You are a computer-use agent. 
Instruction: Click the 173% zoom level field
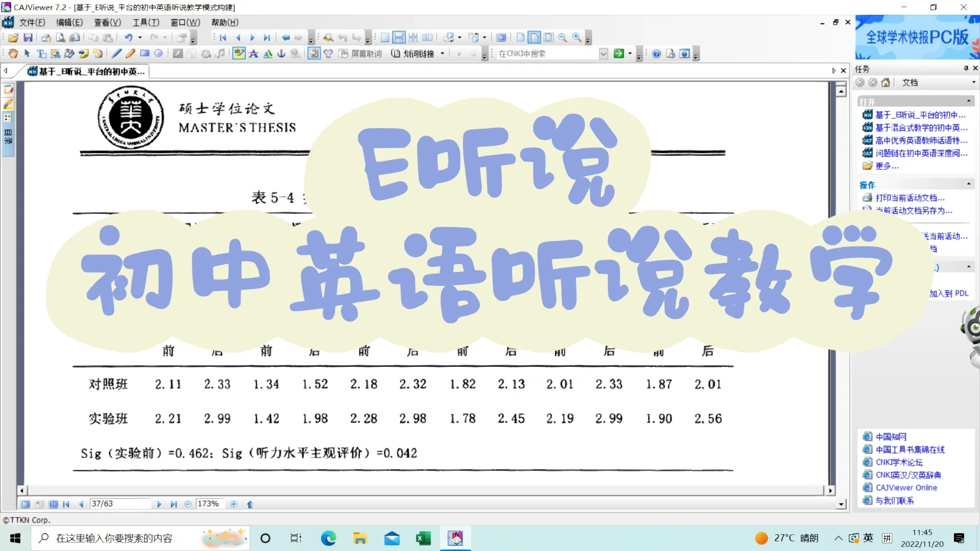tap(211, 504)
